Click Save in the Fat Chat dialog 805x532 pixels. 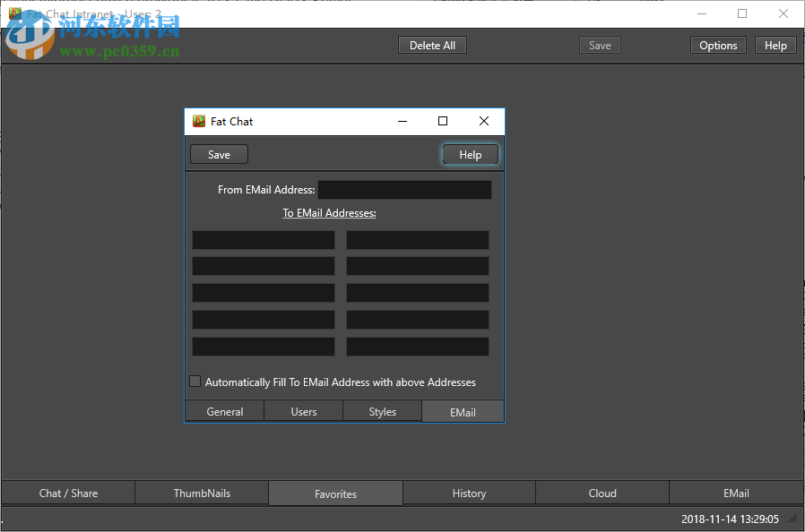(220, 154)
